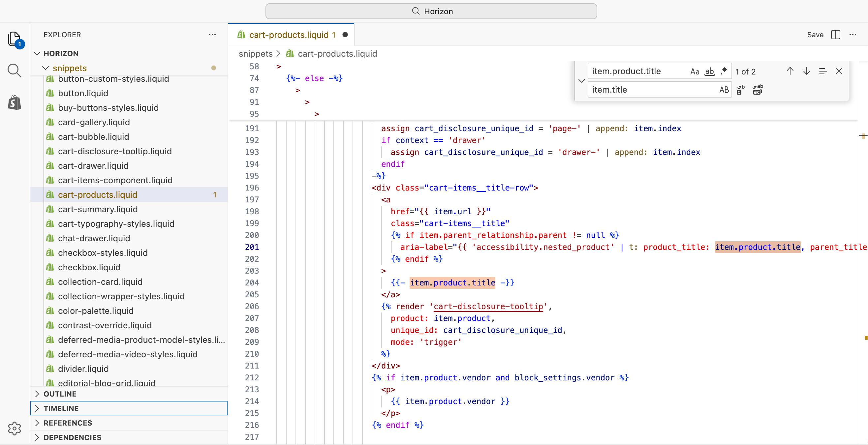The image size is (868, 445).
Task: Open Explorer views and more actions menu
Action: [x=212, y=35]
